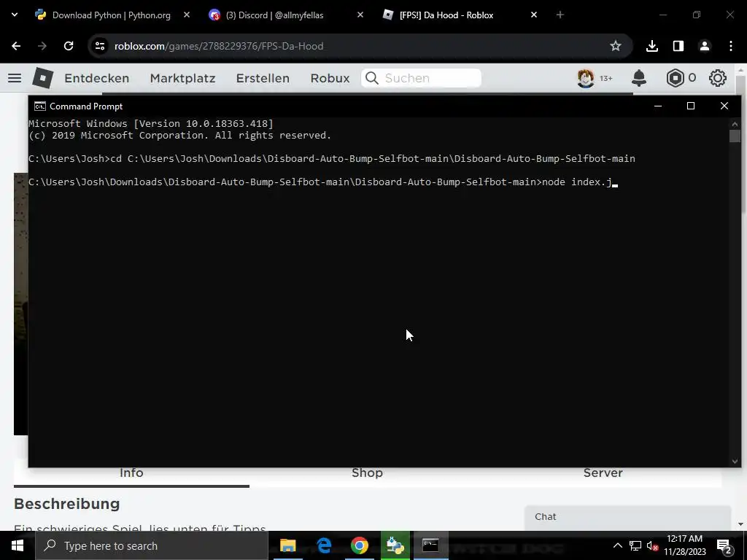
Task: Switch to Discord @allmyfellas tab
Action: [x=275, y=15]
